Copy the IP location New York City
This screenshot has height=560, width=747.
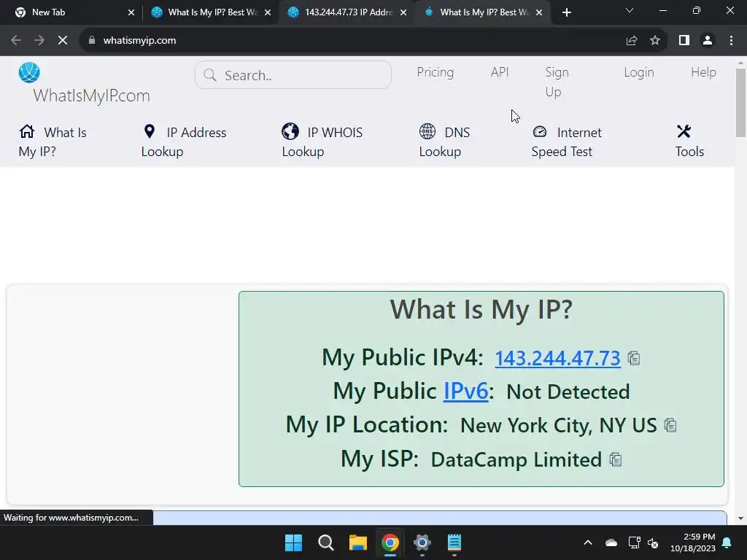click(670, 425)
